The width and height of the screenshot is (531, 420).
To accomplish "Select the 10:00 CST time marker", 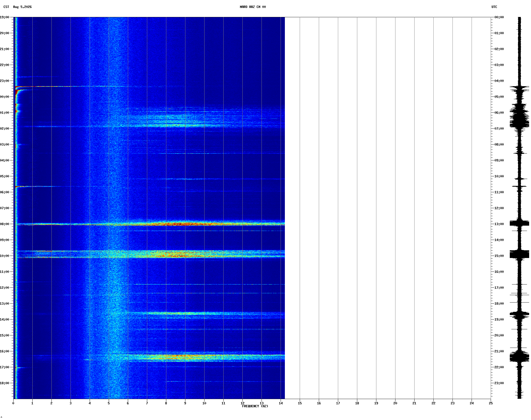I will (5, 256).
